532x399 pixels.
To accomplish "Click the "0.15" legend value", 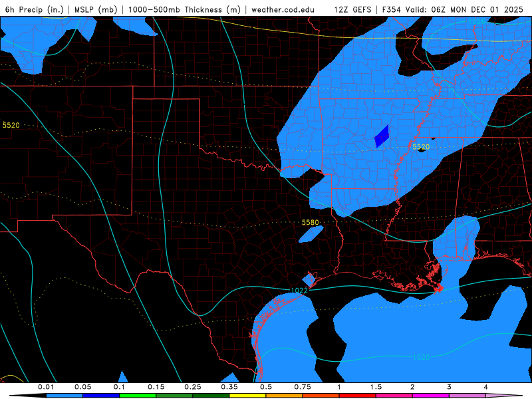I will tap(156, 387).
